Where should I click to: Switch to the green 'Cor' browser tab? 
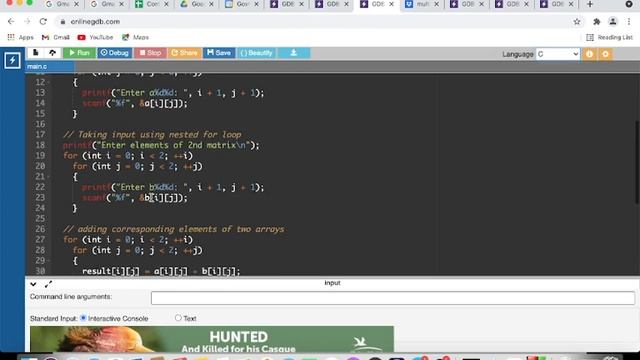(152, 4)
